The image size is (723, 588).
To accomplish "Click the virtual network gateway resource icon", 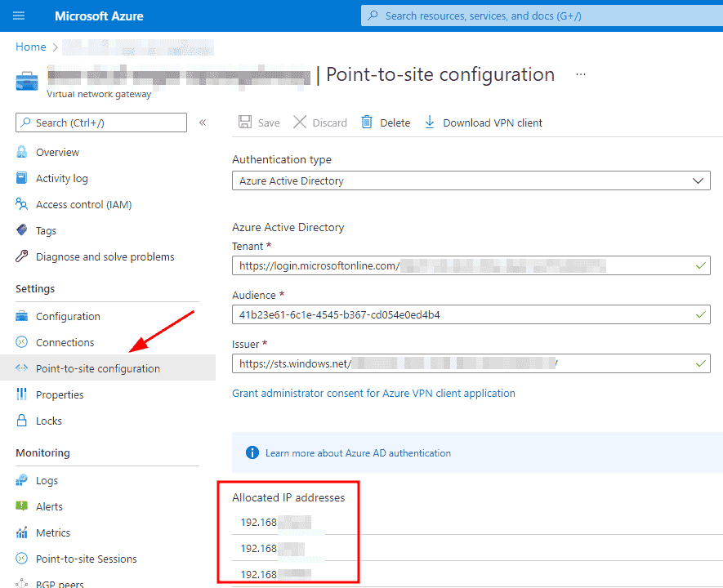I will [27, 81].
